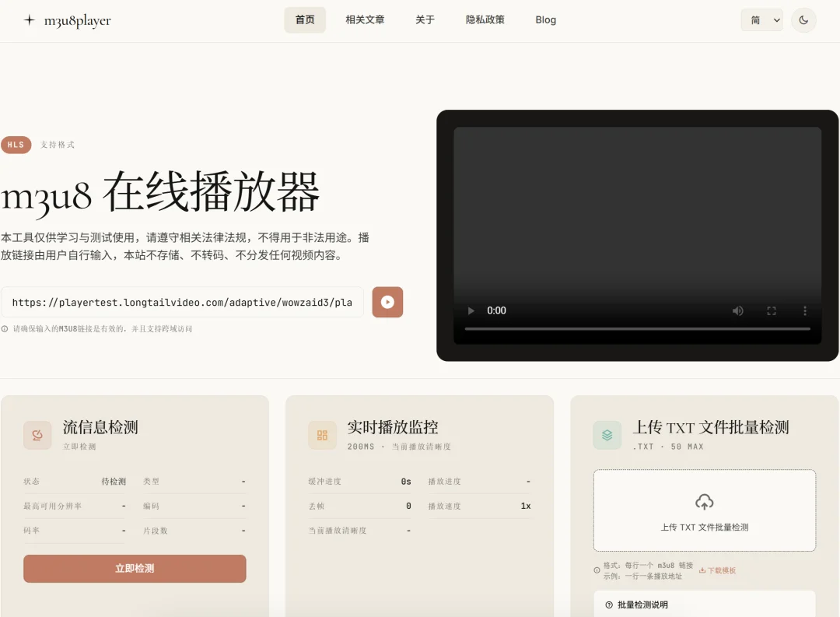This screenshot has width=840, height=617.
Task: Click the m3u8 在线播放器 heading
Action: tap(160, 192)
